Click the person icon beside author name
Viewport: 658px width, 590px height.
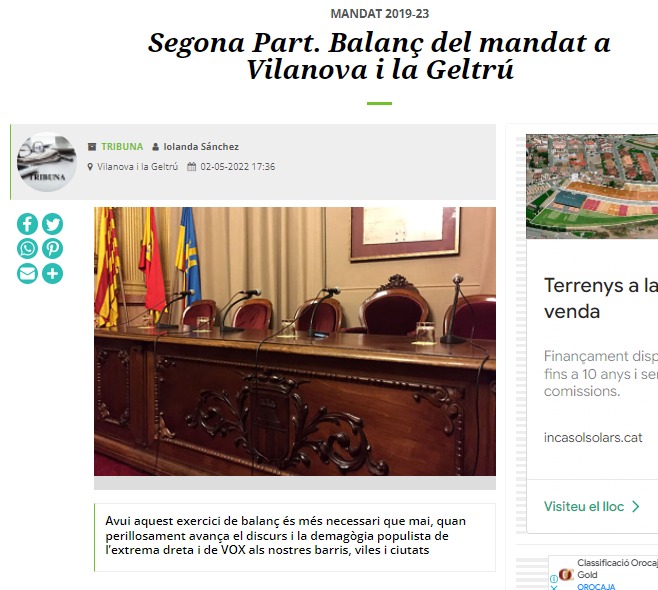pyautogui.click(x=155, y=146)
